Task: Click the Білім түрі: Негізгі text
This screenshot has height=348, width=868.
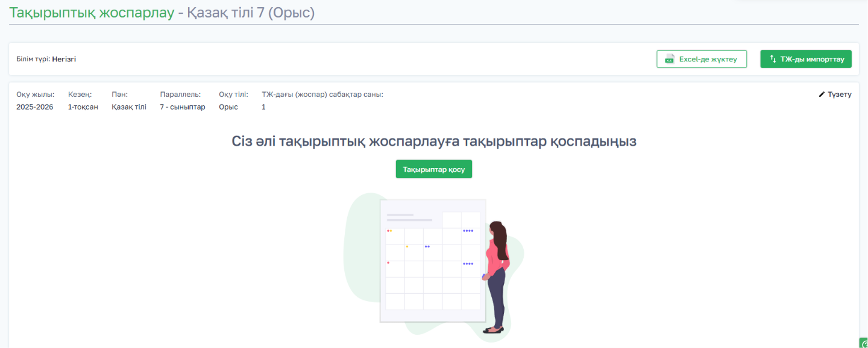Action: pos(46,59)
